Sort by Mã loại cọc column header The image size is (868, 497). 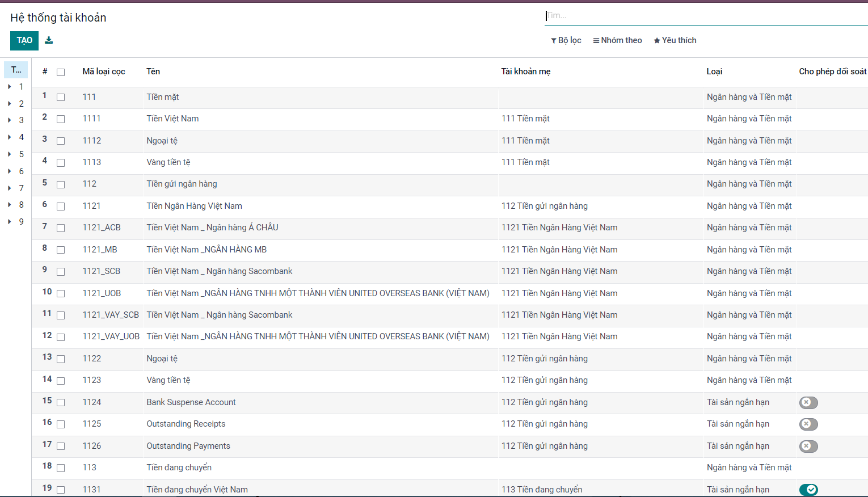103,71
